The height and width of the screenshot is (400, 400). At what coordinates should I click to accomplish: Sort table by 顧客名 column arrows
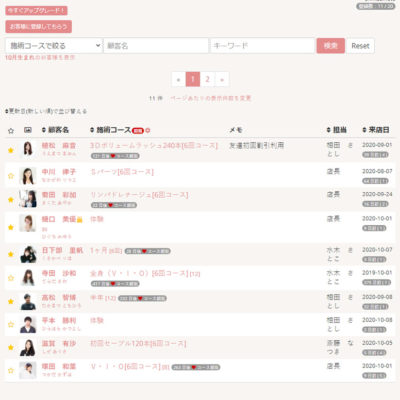44,130
